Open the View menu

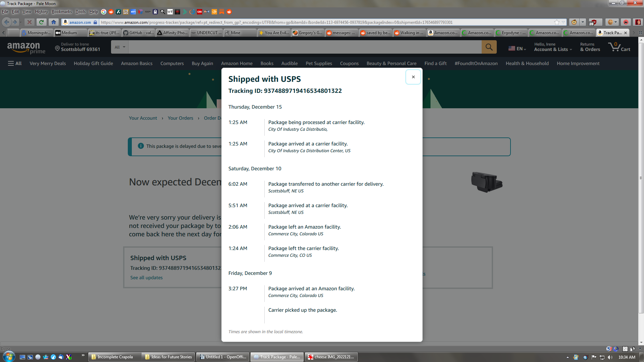pos(27,12)
